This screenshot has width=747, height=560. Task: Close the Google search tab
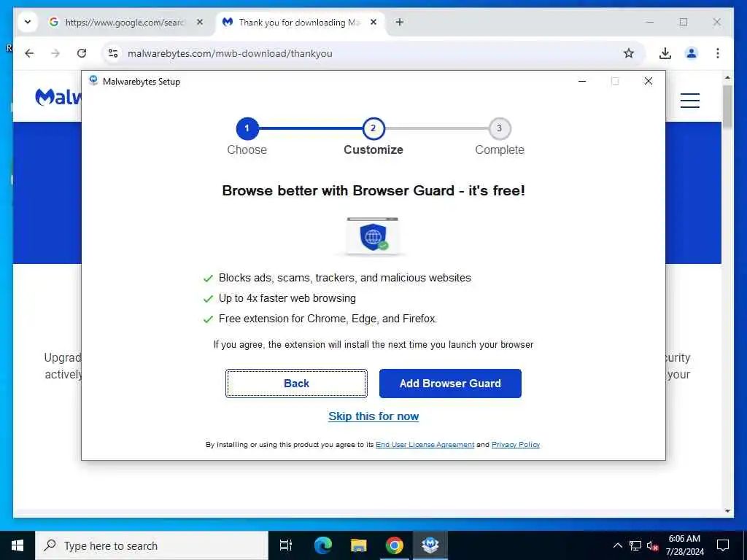200,23
